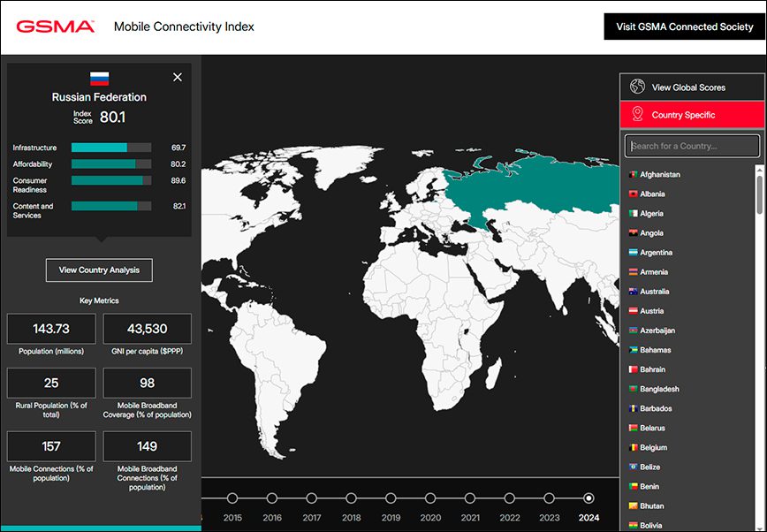Open the View Global Scores tab
This screenshot has height=532, width=767.
(692, 87)
